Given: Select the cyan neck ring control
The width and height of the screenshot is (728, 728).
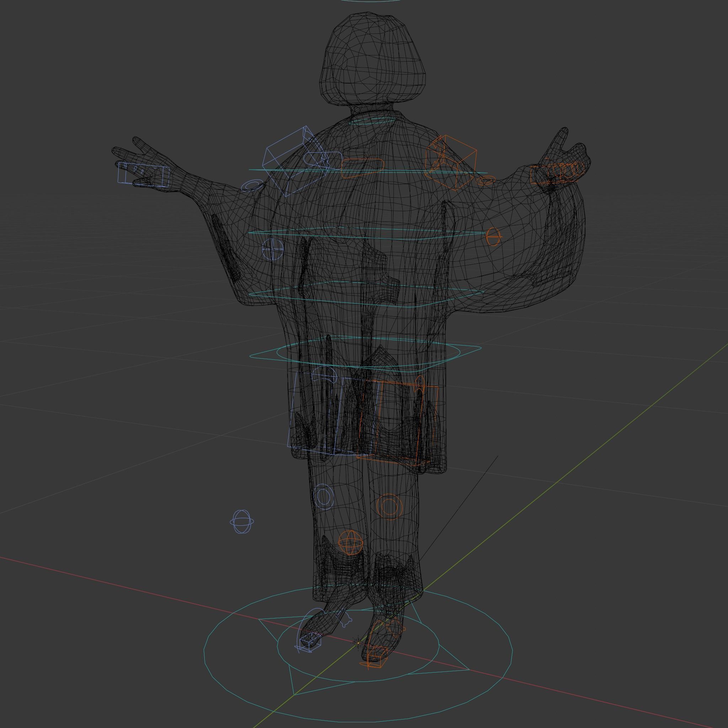Looking at the screenshot, I should pos(372,120).
